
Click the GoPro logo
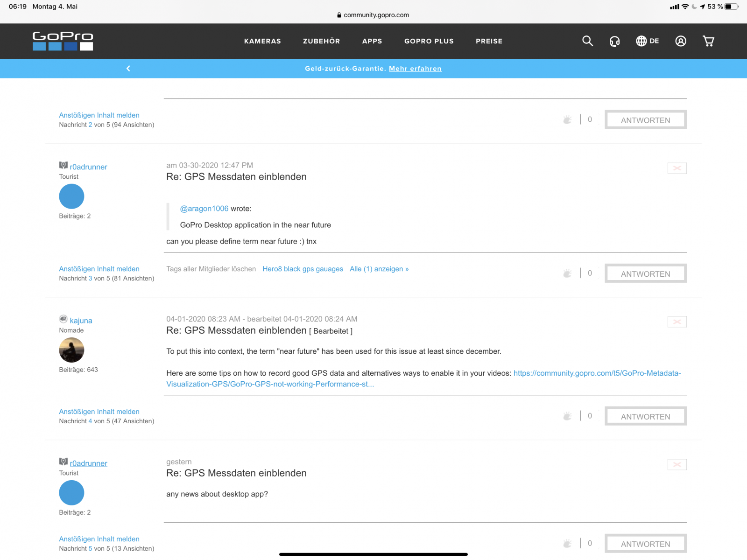pos(63,41)
